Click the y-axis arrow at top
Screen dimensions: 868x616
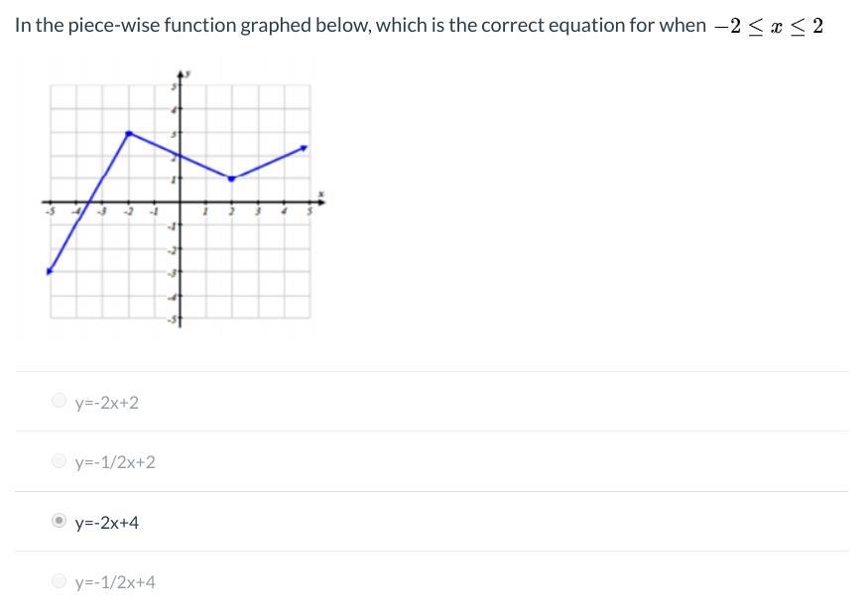point(180,73)
